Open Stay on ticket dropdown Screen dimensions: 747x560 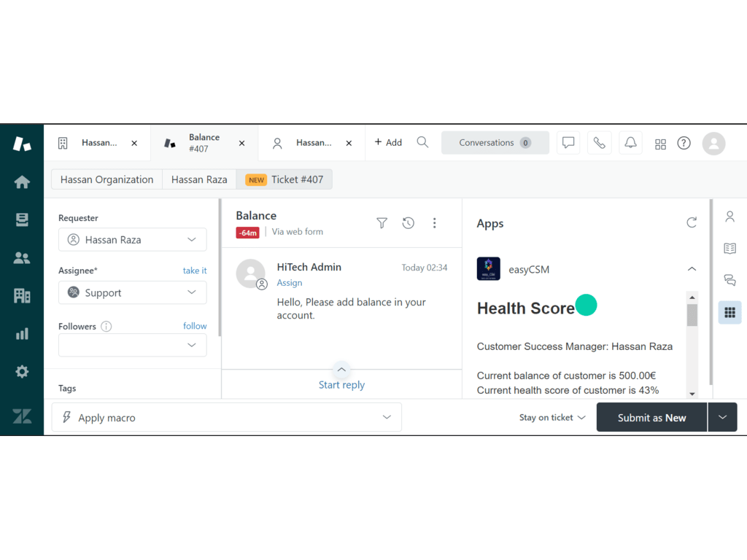[x=551, y=417]
